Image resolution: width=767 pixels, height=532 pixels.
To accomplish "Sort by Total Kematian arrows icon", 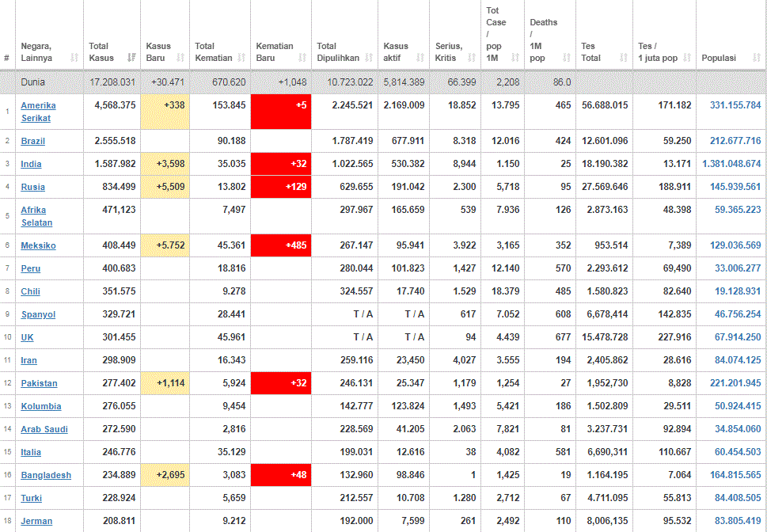I will tap(241, 58).
